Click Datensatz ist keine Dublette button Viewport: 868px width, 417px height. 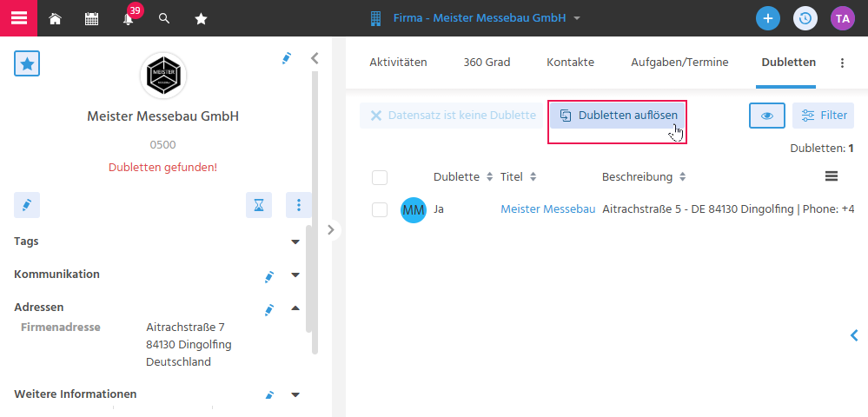tap(453, 116)
